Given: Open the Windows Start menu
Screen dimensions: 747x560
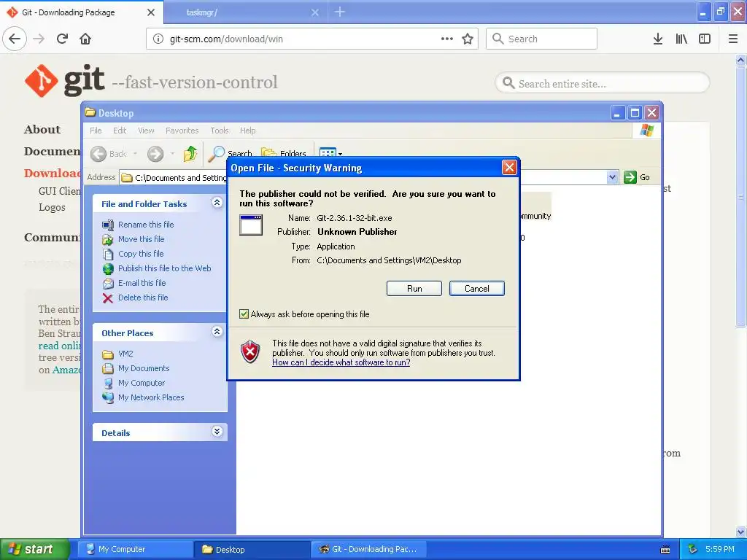Looking at the screenshot, I should [34, 550].
